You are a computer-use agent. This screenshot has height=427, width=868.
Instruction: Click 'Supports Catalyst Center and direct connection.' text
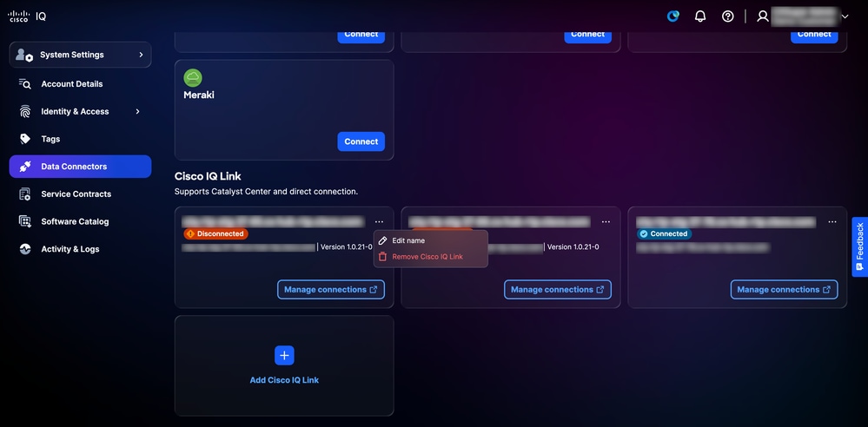click(266, 192)
